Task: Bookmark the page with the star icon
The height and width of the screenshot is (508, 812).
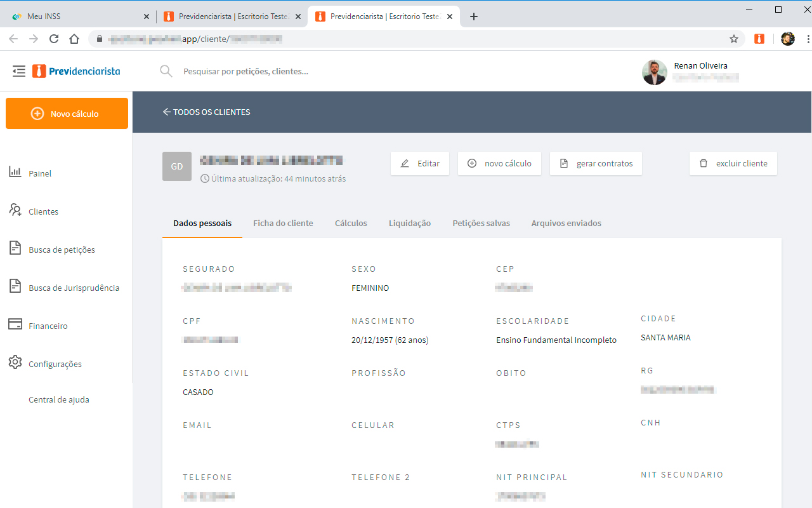Action: pos(734,38)
